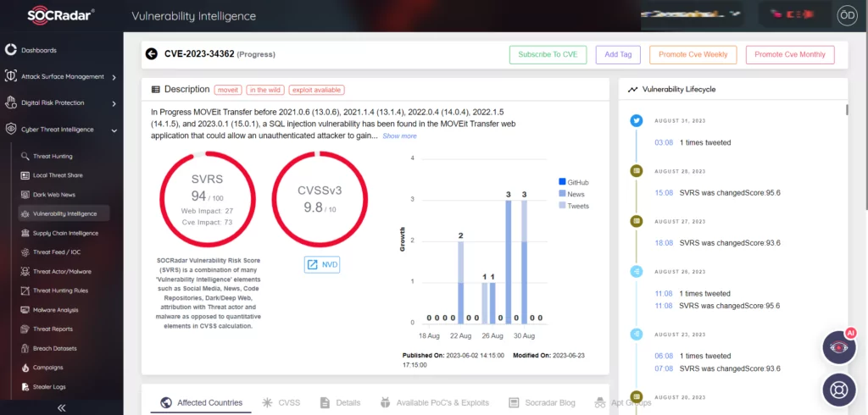The height and width of the screenshot is (415, 868).
Task: Click Promote Cve Monthly
Action: 790,55
